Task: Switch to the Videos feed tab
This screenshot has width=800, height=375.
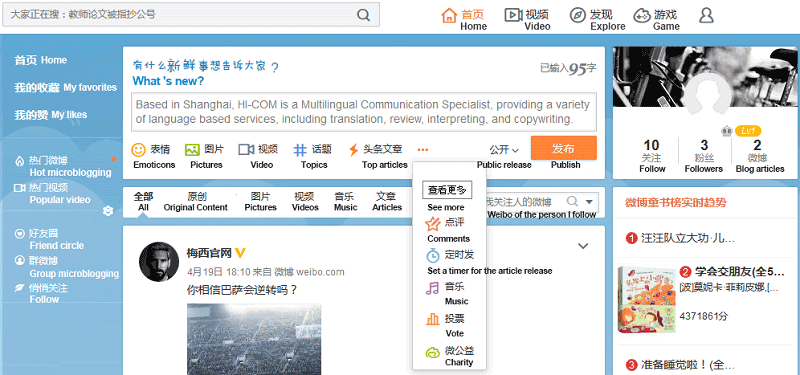Action: [305, 202]
